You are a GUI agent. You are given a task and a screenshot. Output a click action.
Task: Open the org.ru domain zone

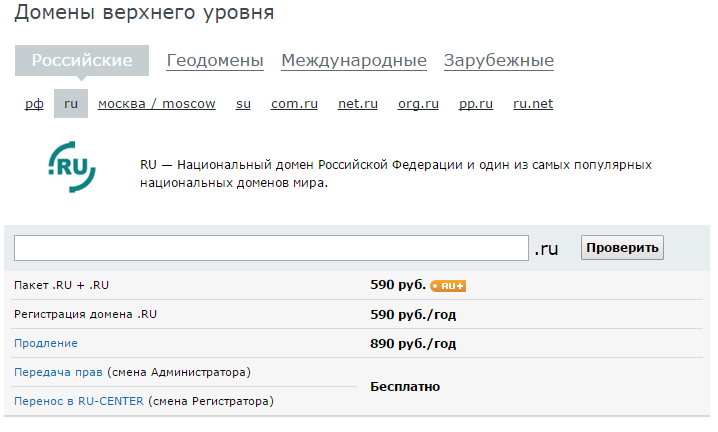click(x=418, y=104)
